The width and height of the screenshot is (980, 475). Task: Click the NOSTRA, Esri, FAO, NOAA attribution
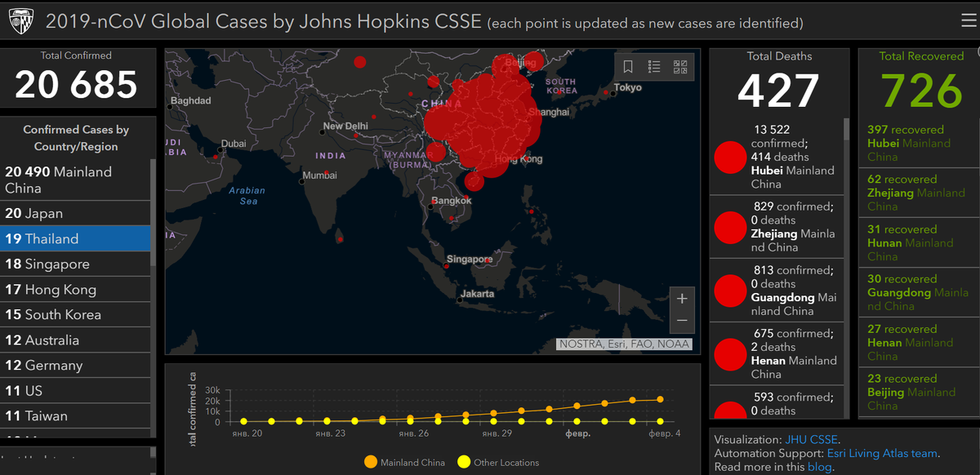(x=625, y=344)
